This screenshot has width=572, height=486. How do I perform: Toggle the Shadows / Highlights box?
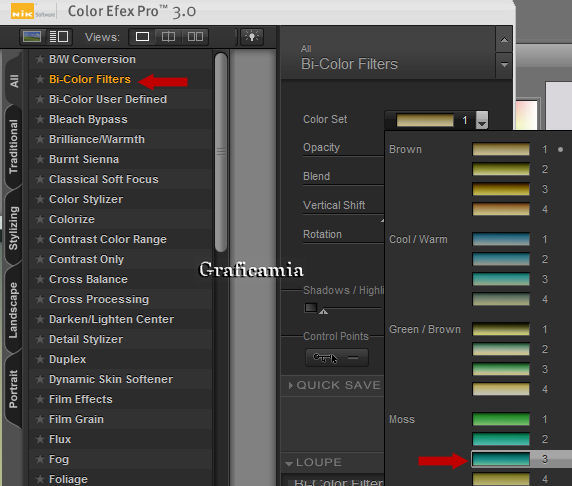[311, 308]
